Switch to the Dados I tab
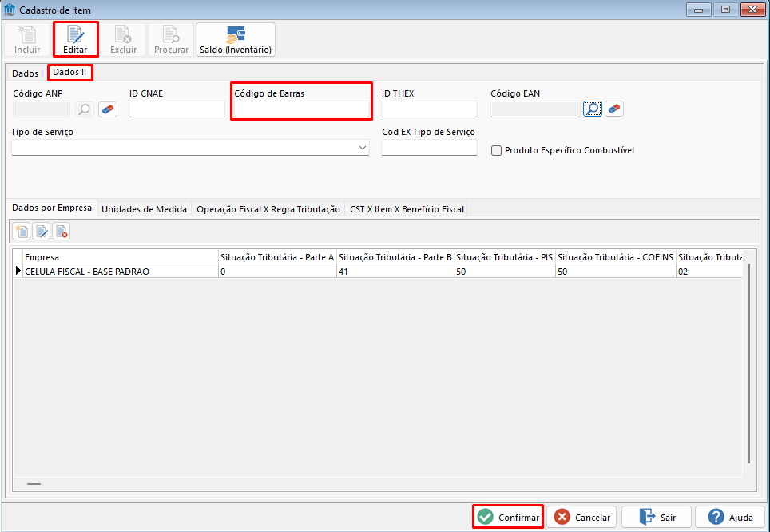This screenshot has height=532, width=770. 27,73
